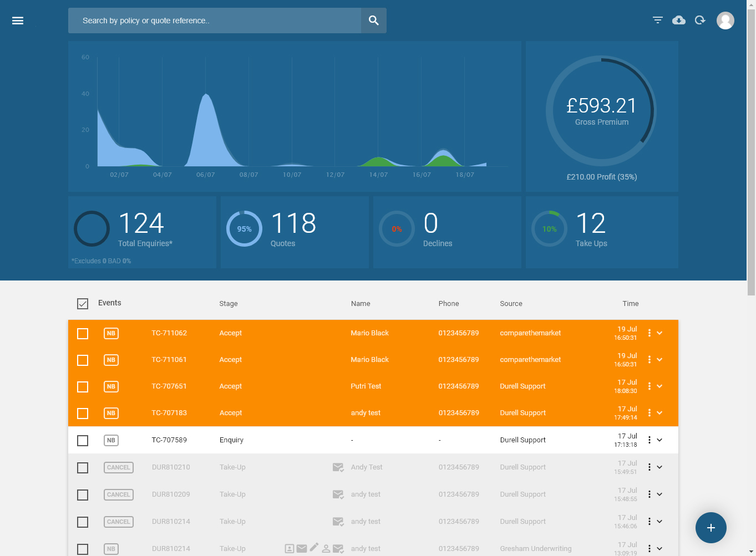Image resolution: width=756 pixels, height=556 pixels.
Task: Check the box for TC-707183
Action: click(x=83, y=414)
